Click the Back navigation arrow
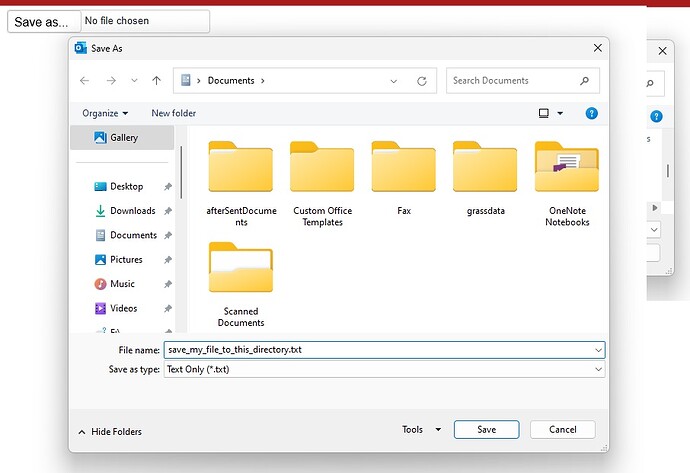 point(84,81)
